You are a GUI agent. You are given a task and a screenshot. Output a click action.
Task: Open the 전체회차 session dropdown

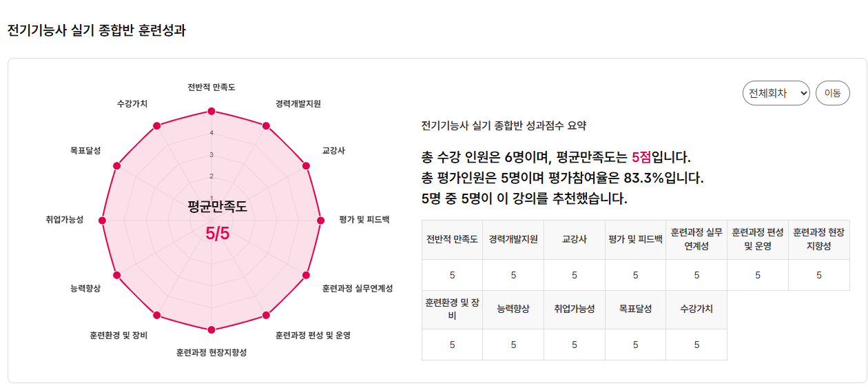click(776, 93)
